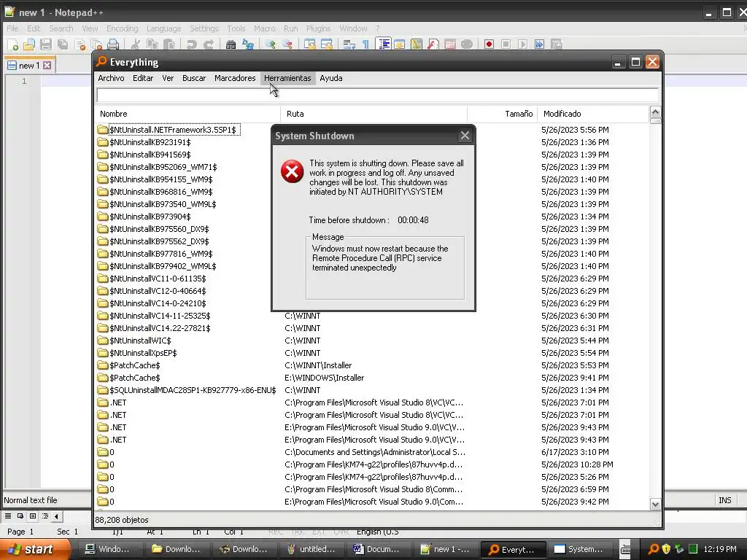Switch to System... taskbar button
This screenshot has height=560, width=747.
[581, 549]
